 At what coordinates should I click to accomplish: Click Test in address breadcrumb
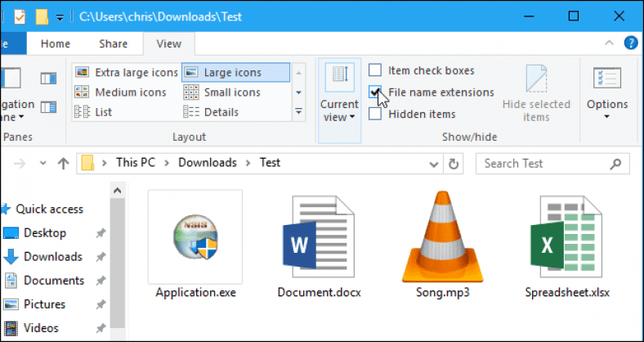click(270, 163)
